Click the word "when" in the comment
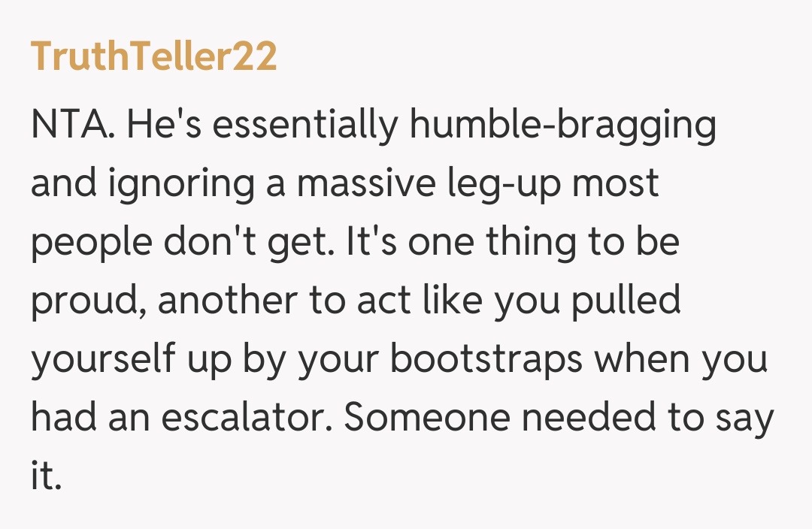The height and width of the screenshot is (529, 812). coord(643,359)
